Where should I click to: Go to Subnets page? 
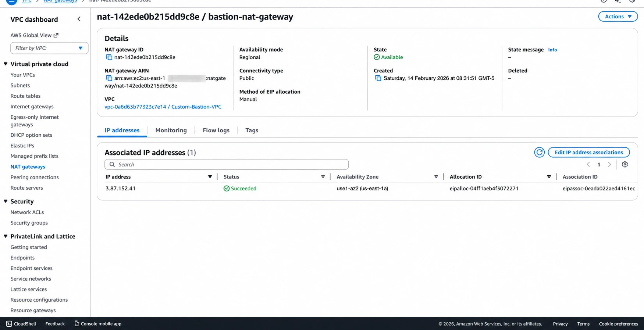(x=20, y=85)
